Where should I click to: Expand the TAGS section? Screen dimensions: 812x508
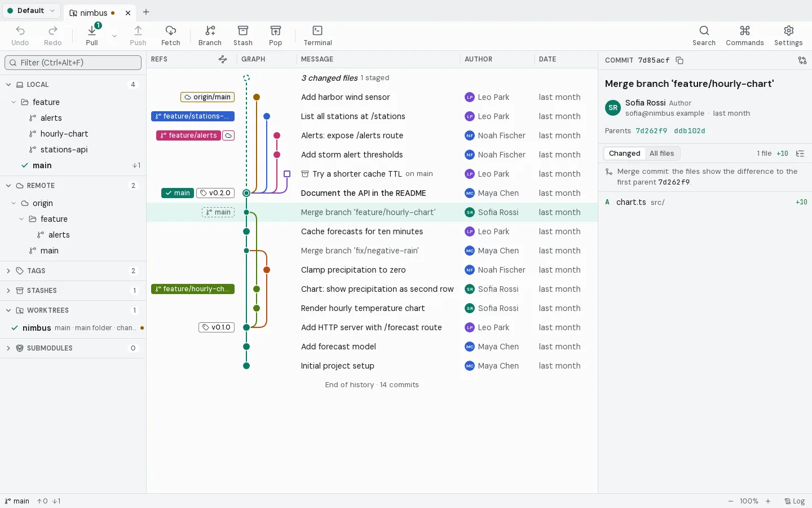[8, 271]
